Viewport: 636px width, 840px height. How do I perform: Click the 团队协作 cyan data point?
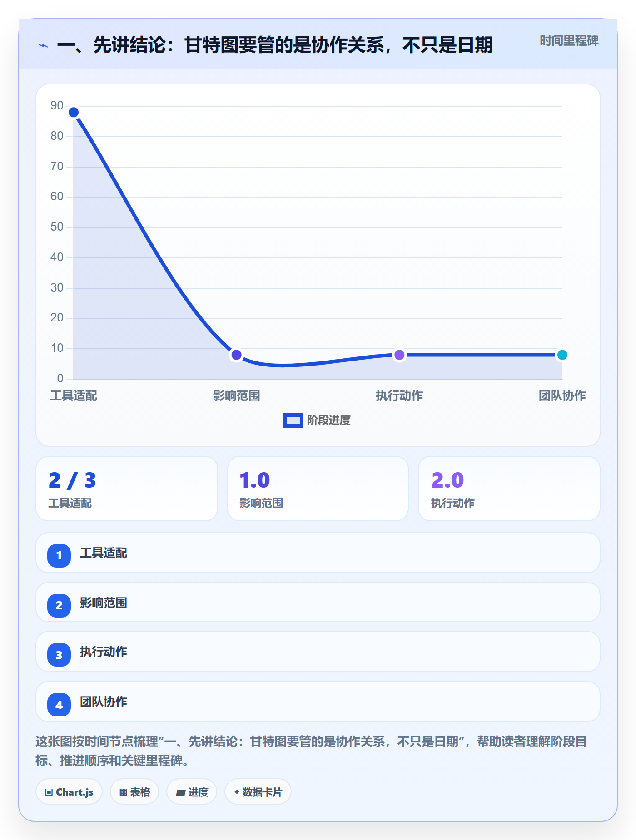[x=562, y=355]
